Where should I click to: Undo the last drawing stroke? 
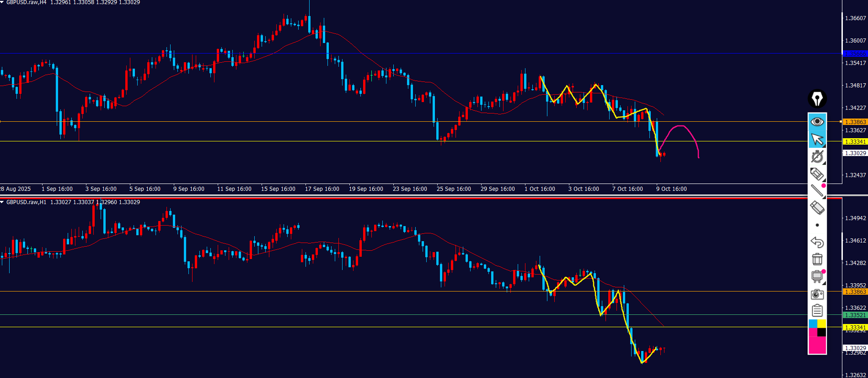click(817, 242)
